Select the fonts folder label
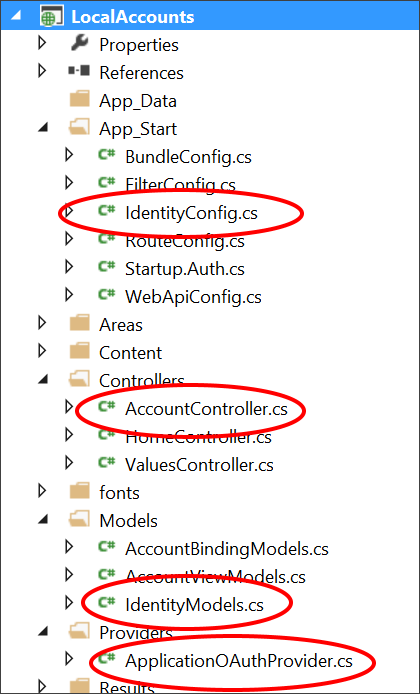 [x=119, y=493]
